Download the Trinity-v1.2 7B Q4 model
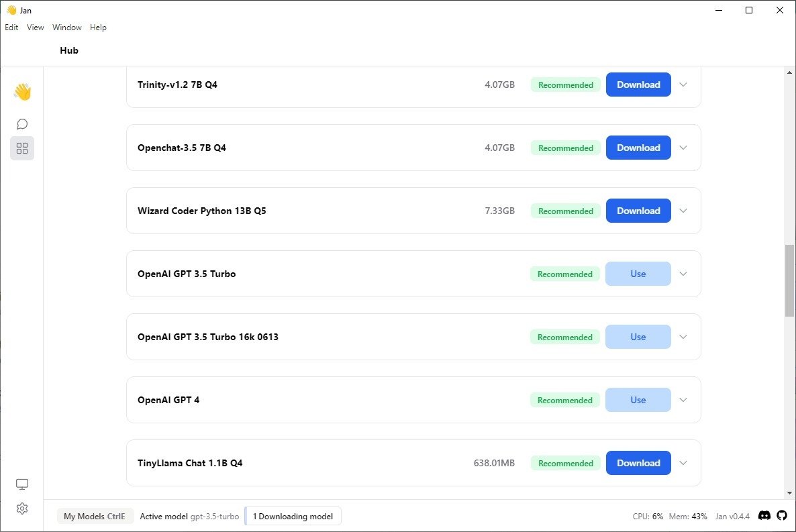Screen dimensions: 796x532 pos(638,85)
